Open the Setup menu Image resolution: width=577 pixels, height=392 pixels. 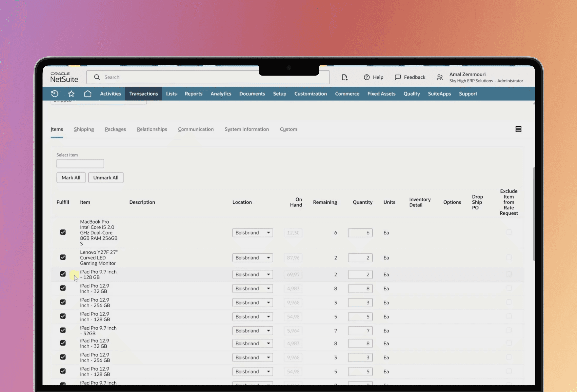280,94
